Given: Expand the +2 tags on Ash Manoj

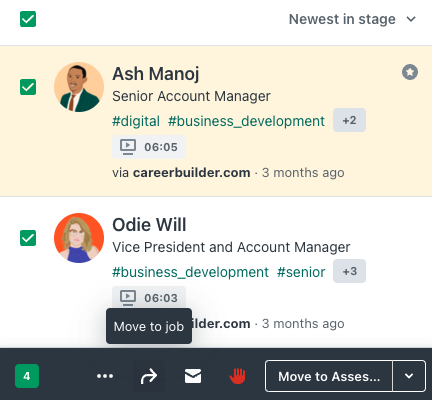Looking at the screenshot, I should [349, 120].
